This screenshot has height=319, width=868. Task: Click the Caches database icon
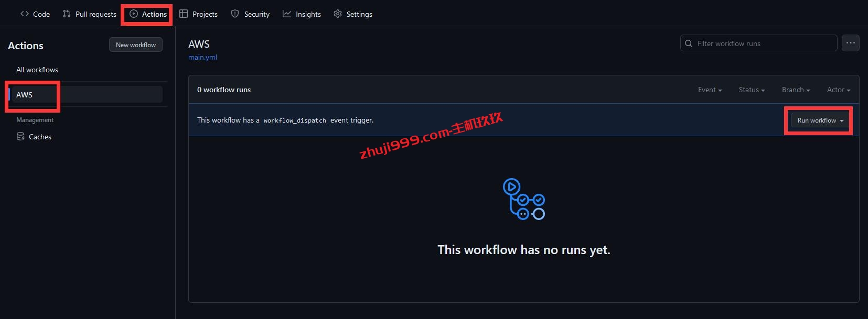[20, 137]
